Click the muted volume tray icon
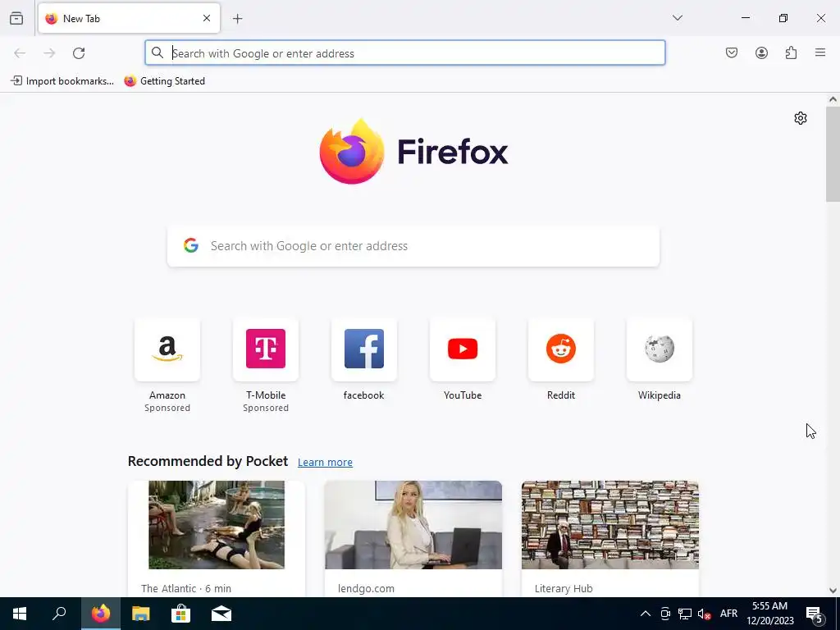This screenshot has width=840, height=630. point(705,614)
